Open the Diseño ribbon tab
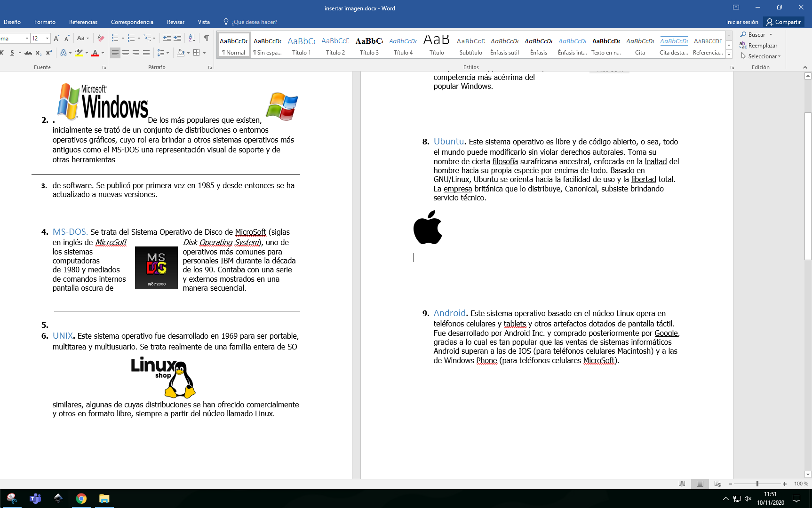812x508 pixels. click(12, 22)
